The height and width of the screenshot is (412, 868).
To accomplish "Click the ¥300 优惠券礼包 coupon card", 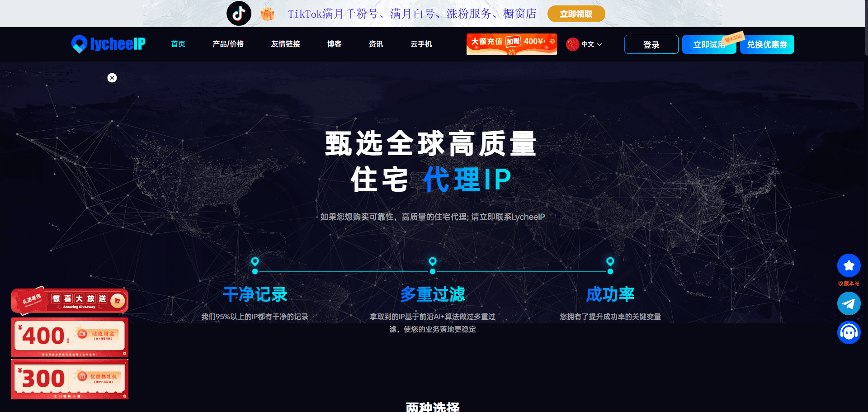I will click(70, 379).
